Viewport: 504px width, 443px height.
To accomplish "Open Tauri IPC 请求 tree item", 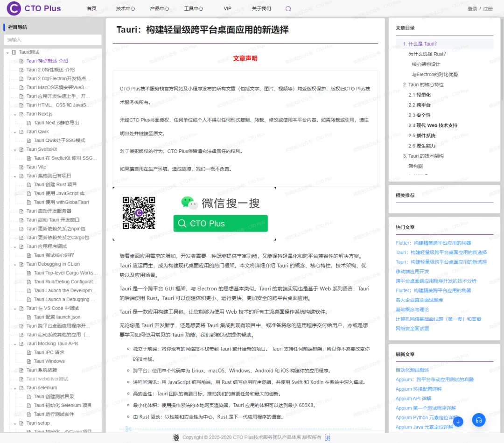I will 49,352.
